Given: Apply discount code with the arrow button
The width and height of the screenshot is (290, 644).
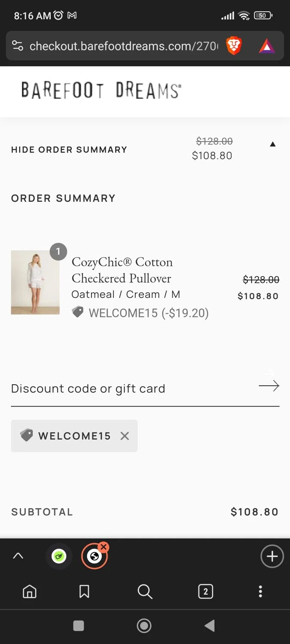Looking at the screenshot, I should 269,386.
